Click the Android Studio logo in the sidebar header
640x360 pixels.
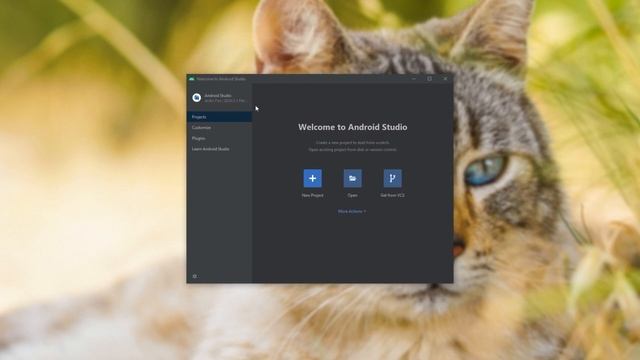point(197,98)
